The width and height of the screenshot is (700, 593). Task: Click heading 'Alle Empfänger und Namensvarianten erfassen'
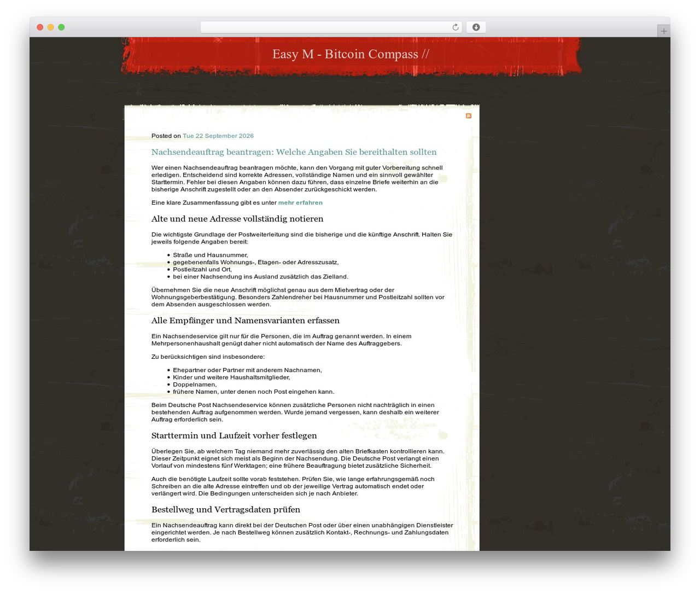246,321
